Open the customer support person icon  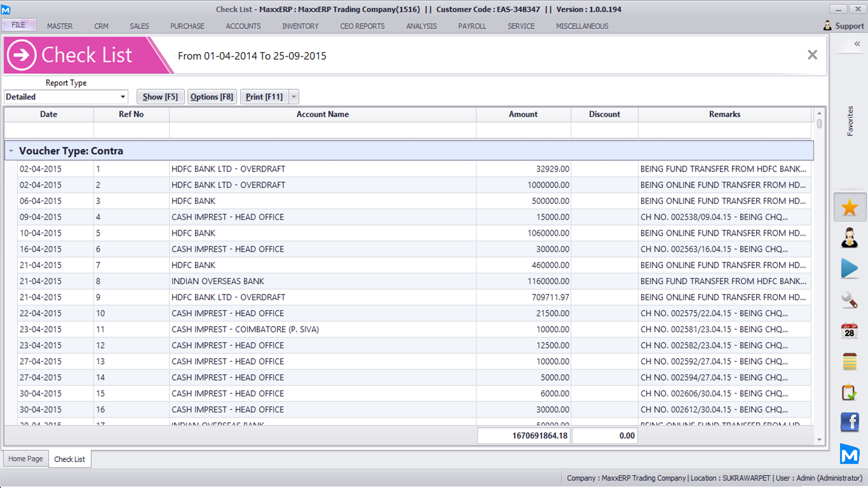point(850,238)
